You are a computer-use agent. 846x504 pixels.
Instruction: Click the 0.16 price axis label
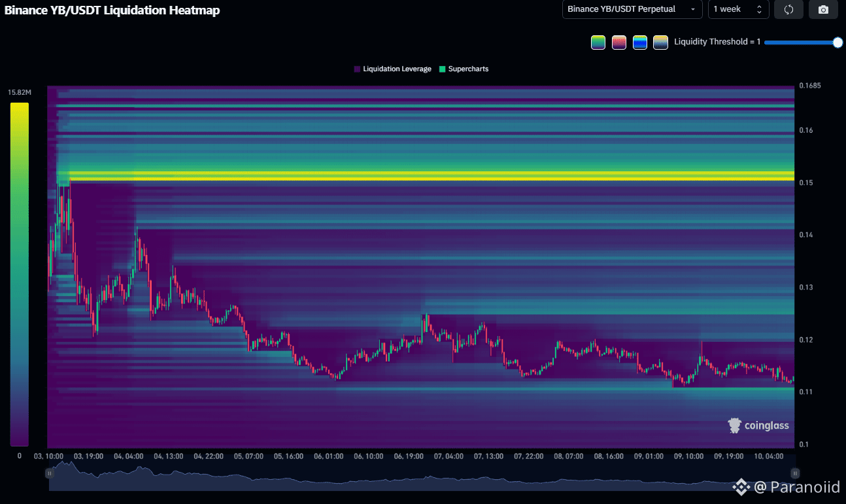[805, 130]
